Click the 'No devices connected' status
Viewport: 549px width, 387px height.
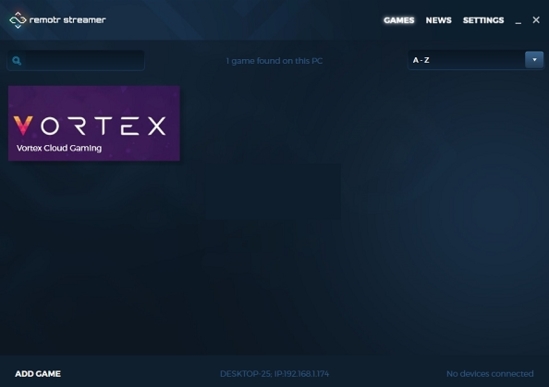(x=490, y=374)
